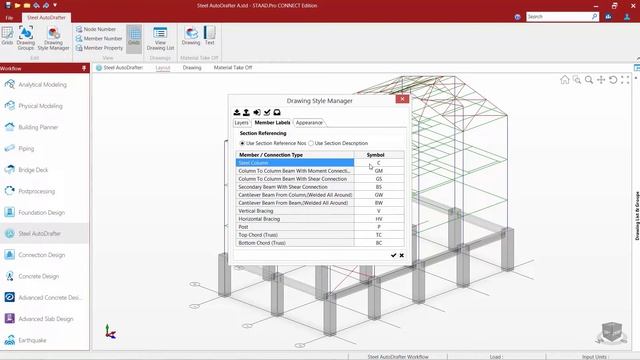Open the File menu
This screenshot has width=640, height=360.
click(x=9, y=18)
